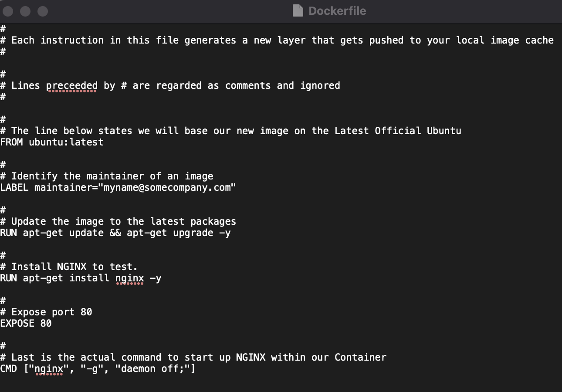Click nginx inside the CMD instruction
The height and width of the screenshot is (392, 562).
(x=49, y=368)
